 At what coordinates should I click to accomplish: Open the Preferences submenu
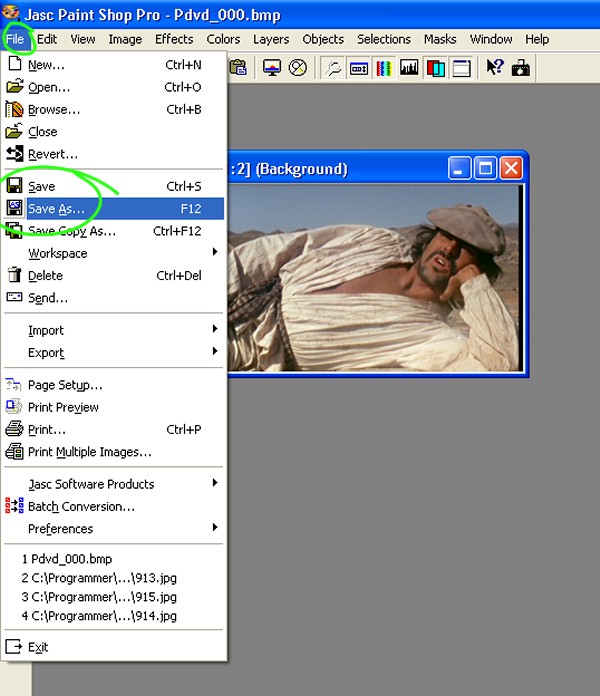60,528
